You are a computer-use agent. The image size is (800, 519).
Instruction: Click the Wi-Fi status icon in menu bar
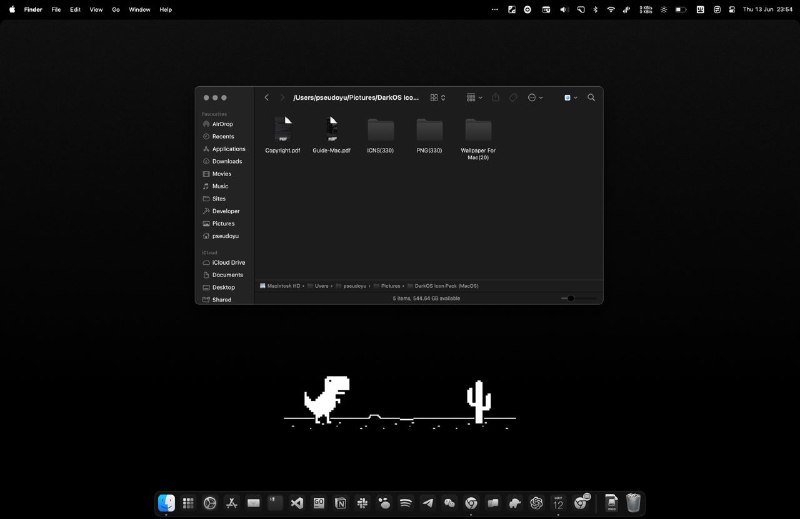pos(610,9)
